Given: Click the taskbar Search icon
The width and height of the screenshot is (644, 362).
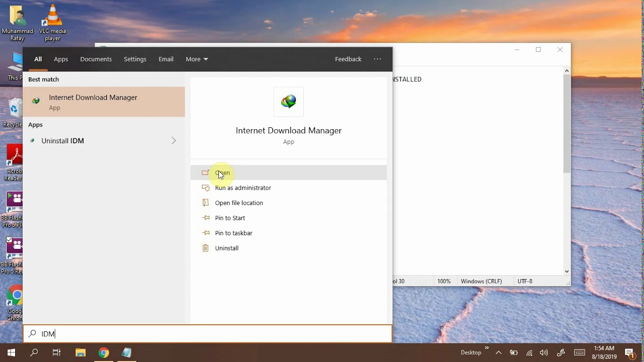Looking at the screenshot, I should [34, 352].
